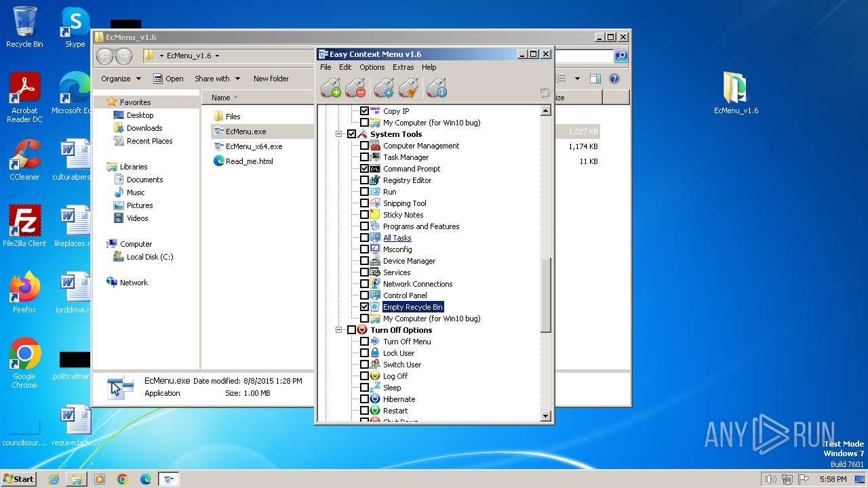868x488 pixels.
Task: Click the Uninstall mouse icon with red minus
Action: [355, 88]
